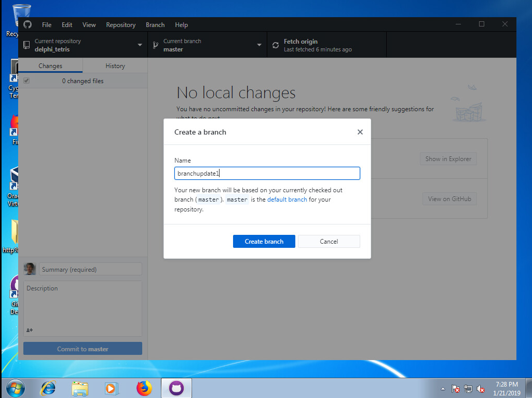Open Internet Explorer from the taskbar
The image size is (532, 398).
[x=48, y=388]
